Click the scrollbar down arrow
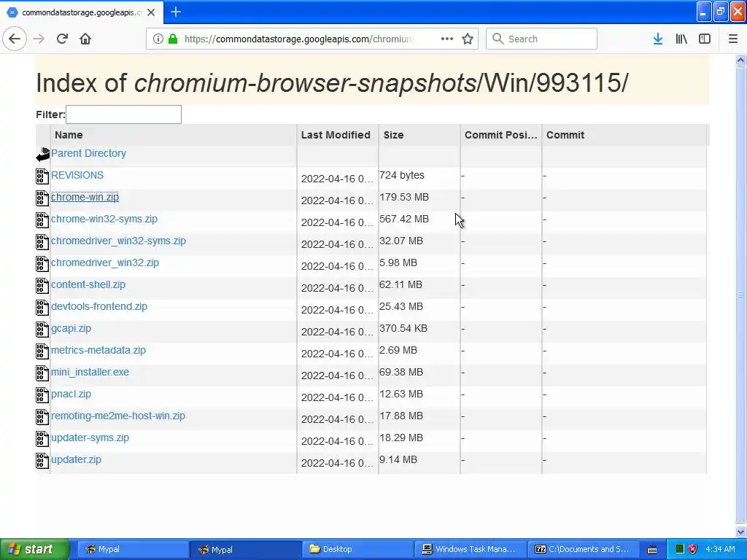The width and height of the screenshot is (747, 560). 741,532
